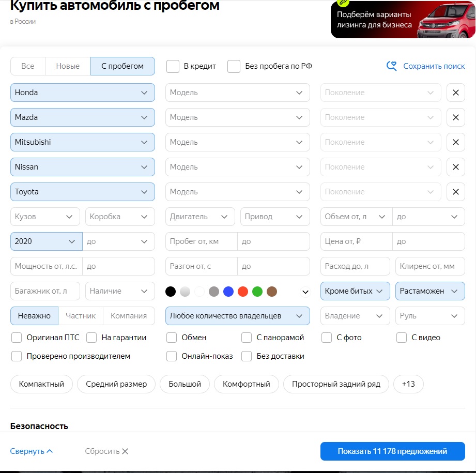476x473 pixels.
Task: Expand more color options chevron
Action: click(305, 292)
